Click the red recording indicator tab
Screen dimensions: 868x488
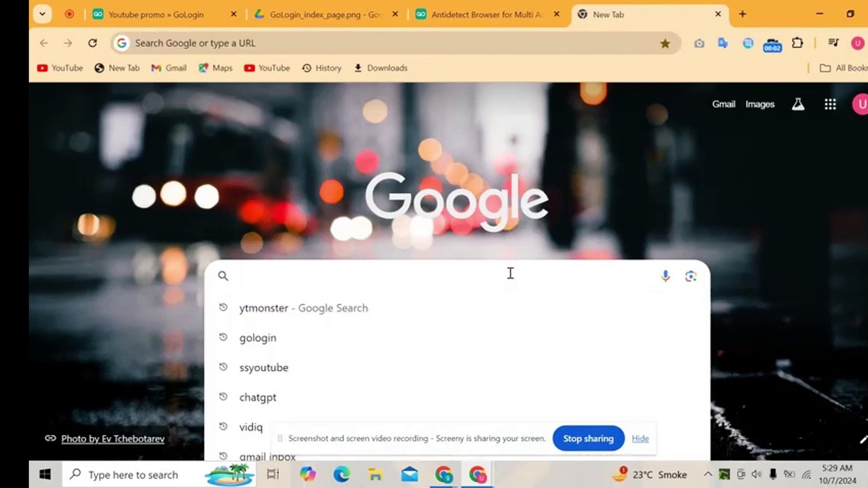click(69, 14)
